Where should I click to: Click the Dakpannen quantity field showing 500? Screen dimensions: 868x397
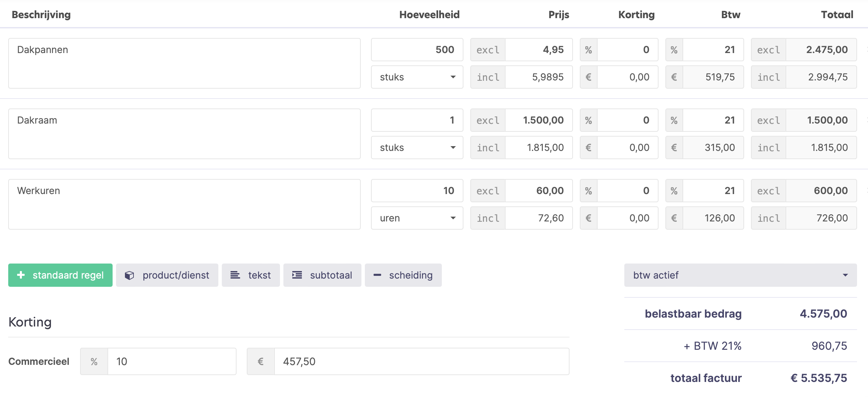pyautogui.click(x=417, y=50)
